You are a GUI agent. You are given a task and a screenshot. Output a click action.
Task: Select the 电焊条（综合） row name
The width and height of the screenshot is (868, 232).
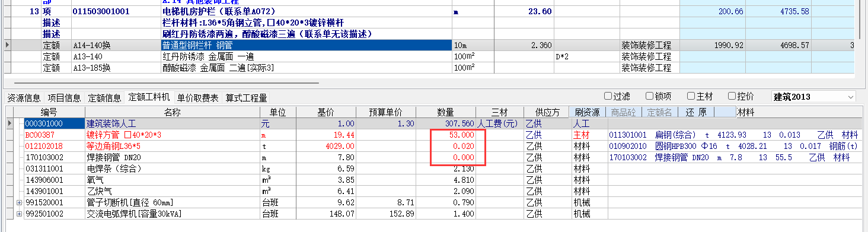(x=173, y=169)
